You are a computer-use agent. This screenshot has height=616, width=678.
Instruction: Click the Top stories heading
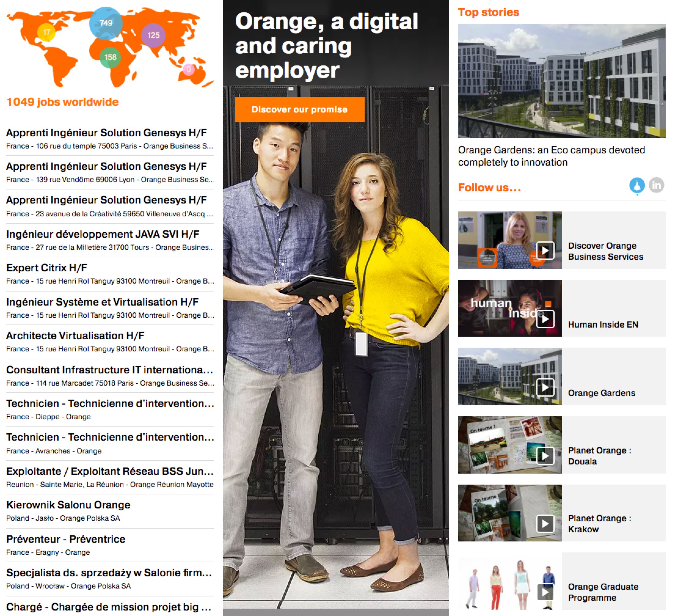click(488, 12)
